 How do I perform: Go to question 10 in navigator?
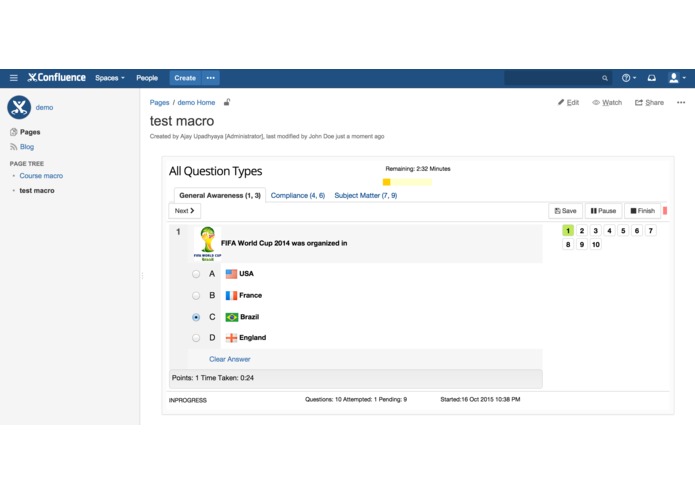pos(595,245)
